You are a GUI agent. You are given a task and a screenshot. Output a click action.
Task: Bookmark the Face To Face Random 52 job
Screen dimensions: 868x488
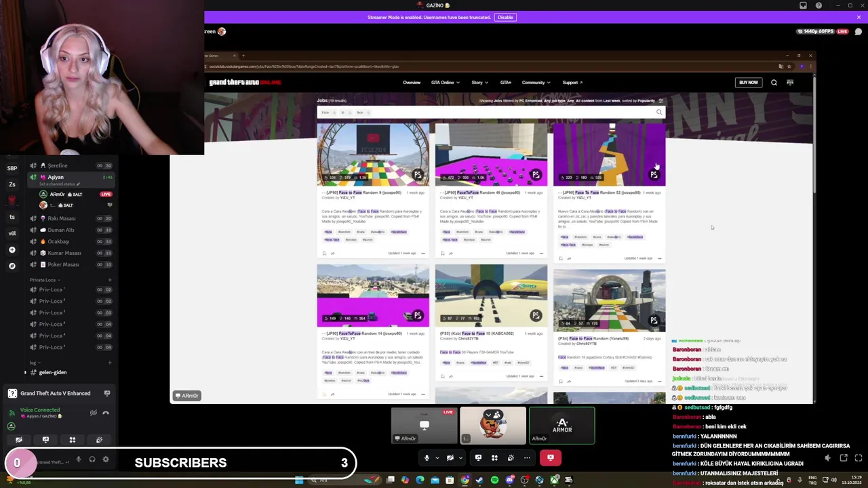click(561, 258)
